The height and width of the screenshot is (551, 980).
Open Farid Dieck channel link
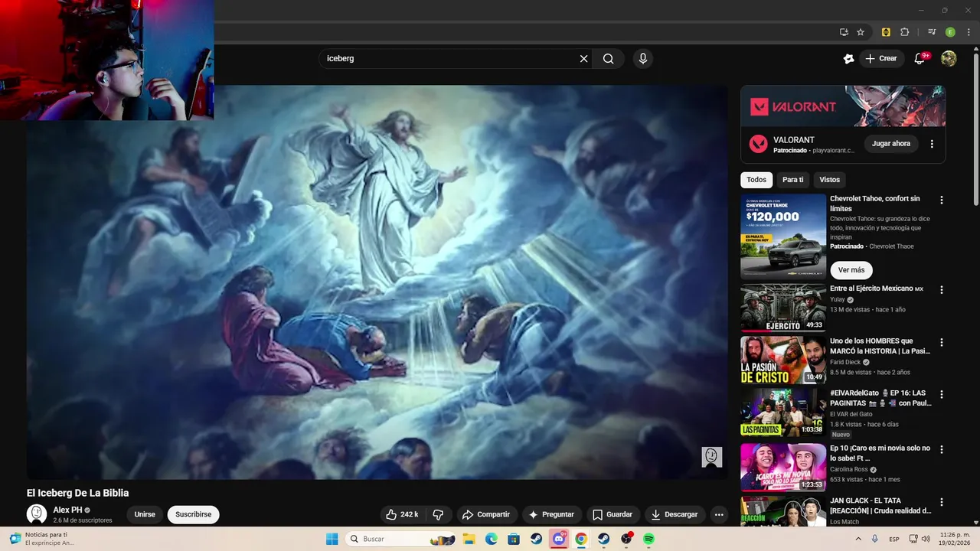point(846,362)
